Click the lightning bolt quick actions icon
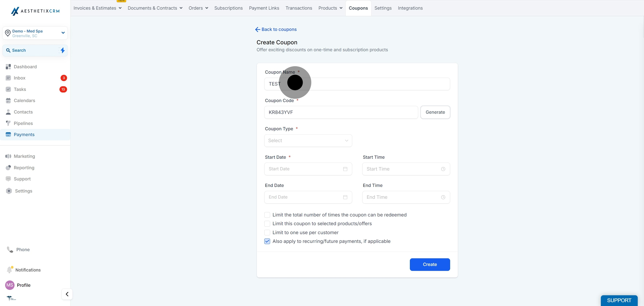 [x=63, y=50]
